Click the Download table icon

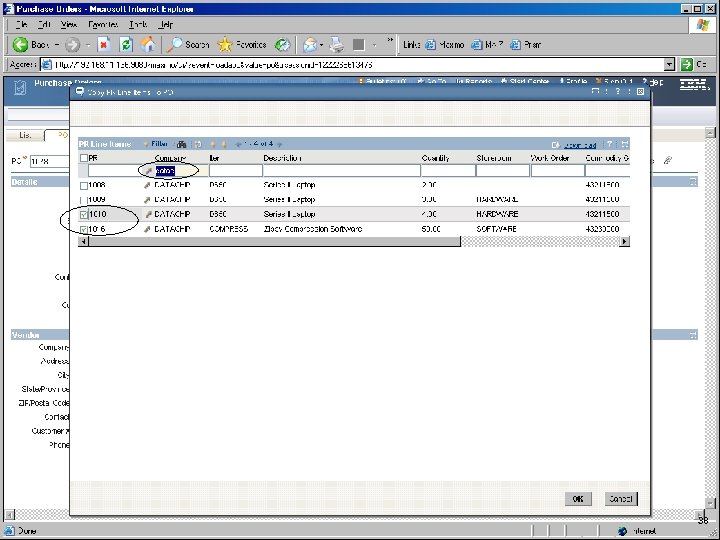(x=556, y=145)
